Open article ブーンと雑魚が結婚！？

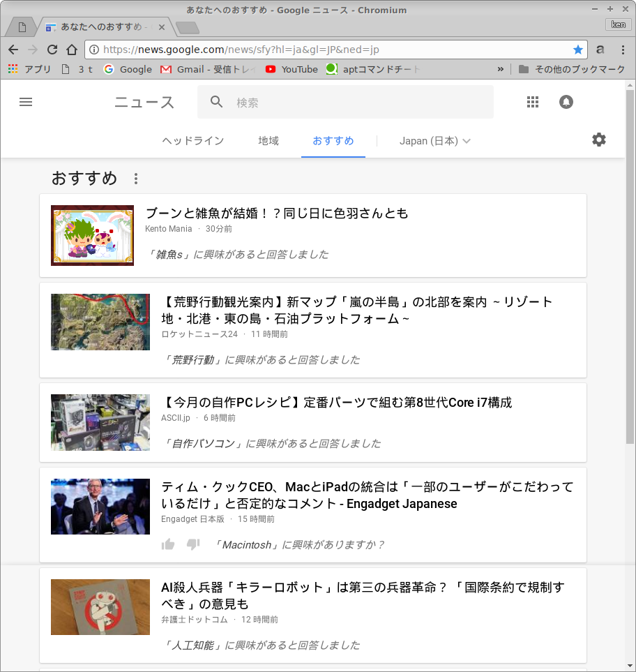[x=277, y=213]
